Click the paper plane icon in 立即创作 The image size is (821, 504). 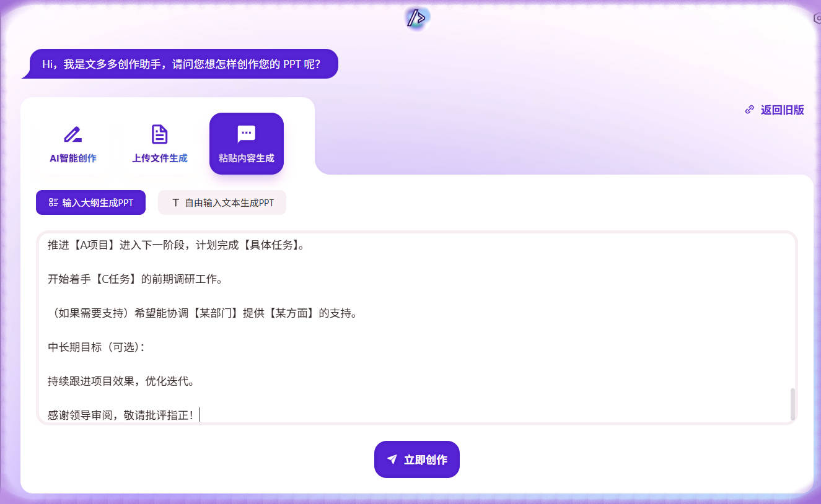(392, 459)
